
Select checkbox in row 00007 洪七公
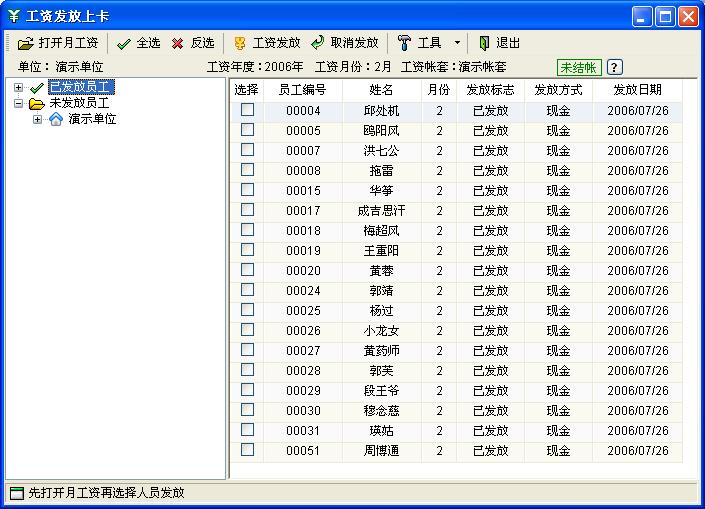(247, 150)
